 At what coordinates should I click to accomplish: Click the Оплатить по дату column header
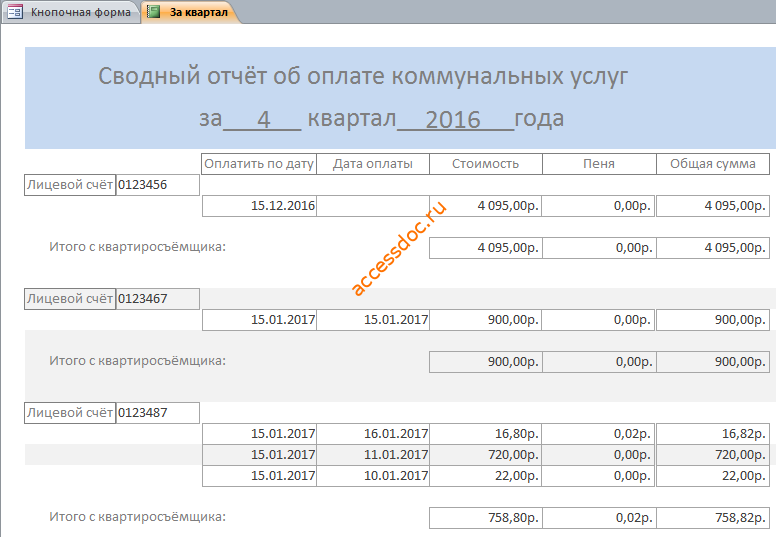pos(259,164)
